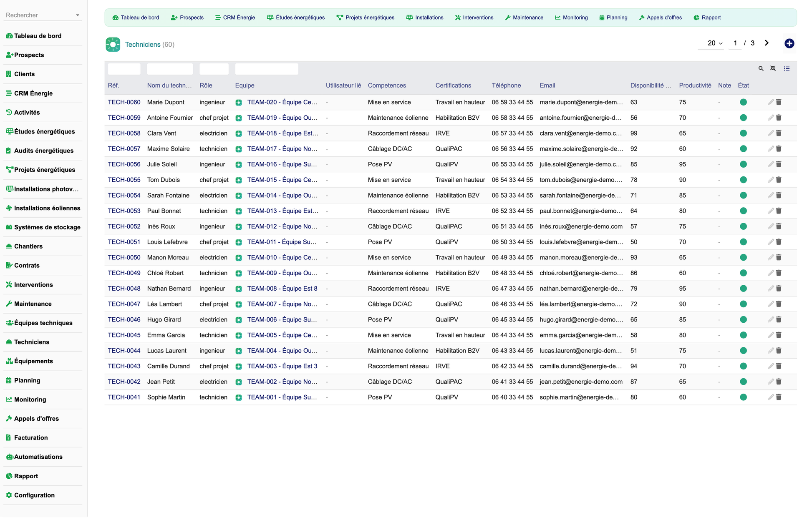Edit the TECH-0046 Hugo Girard row
The image size is (812, 525).
tap(771, 319)
